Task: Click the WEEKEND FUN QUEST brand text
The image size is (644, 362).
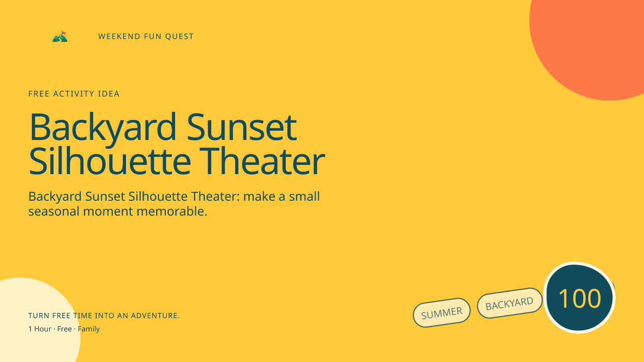Action: [146, 37]
